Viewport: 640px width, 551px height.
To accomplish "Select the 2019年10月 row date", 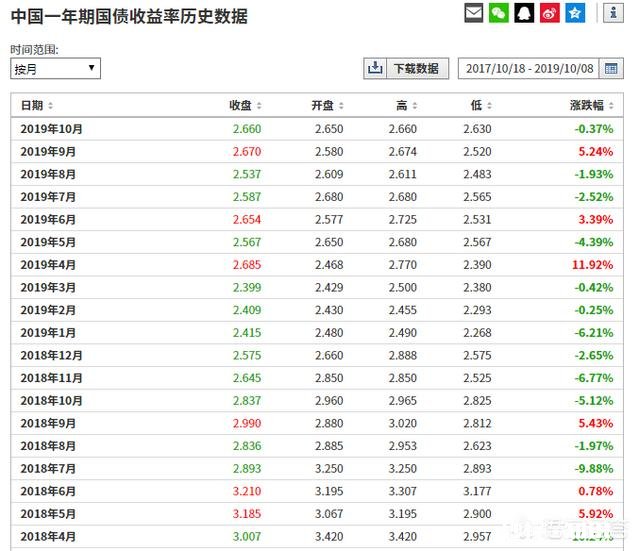I will point(51,129).
